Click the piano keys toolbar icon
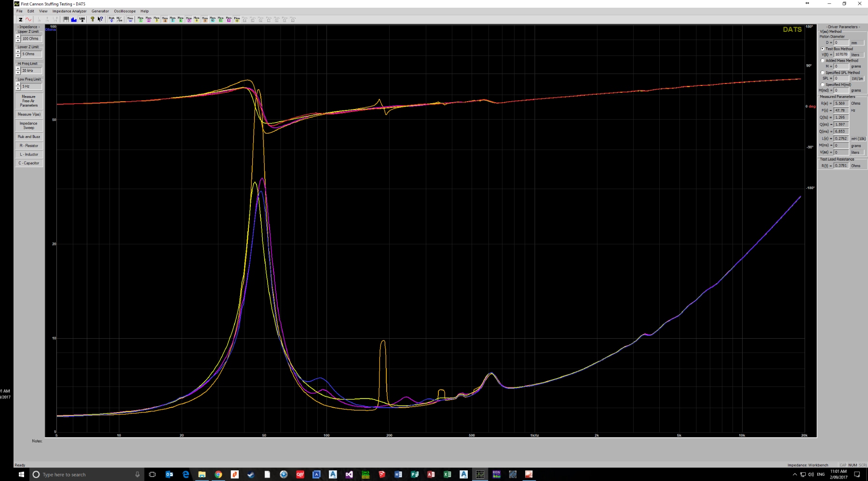Viewport: 868px width, 481px height. click(x=66, y=19)
